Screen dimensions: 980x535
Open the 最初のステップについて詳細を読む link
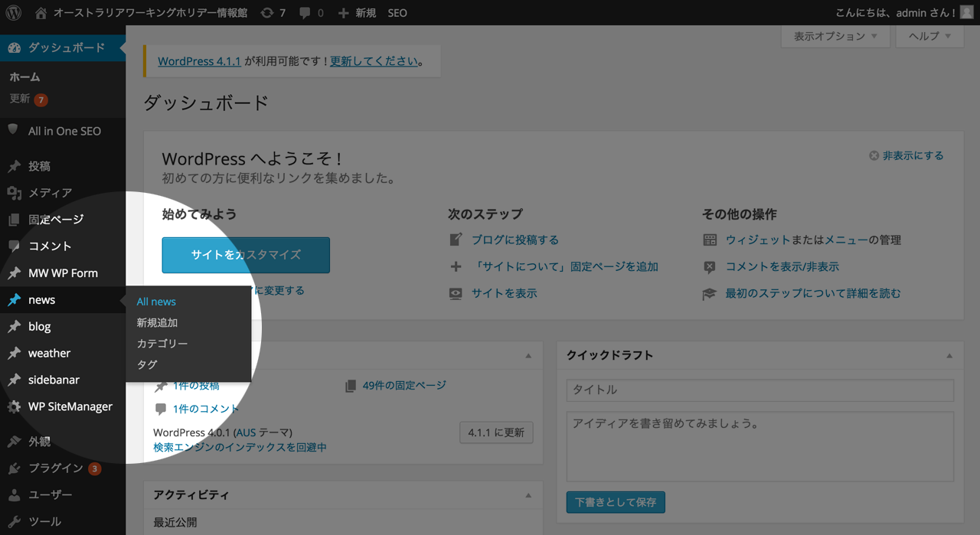click(813, 293)
